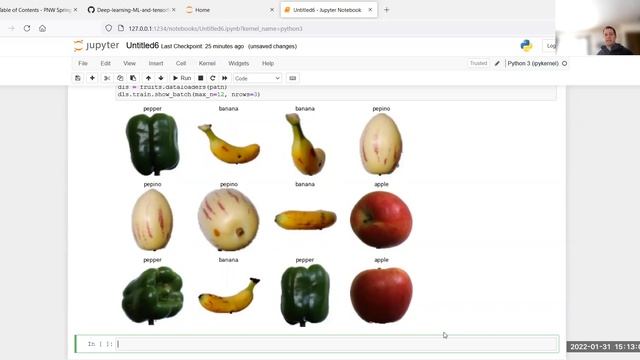Open the Kernel menu
640x360 pixels.
pyautogui.click(x=207, y=63)
